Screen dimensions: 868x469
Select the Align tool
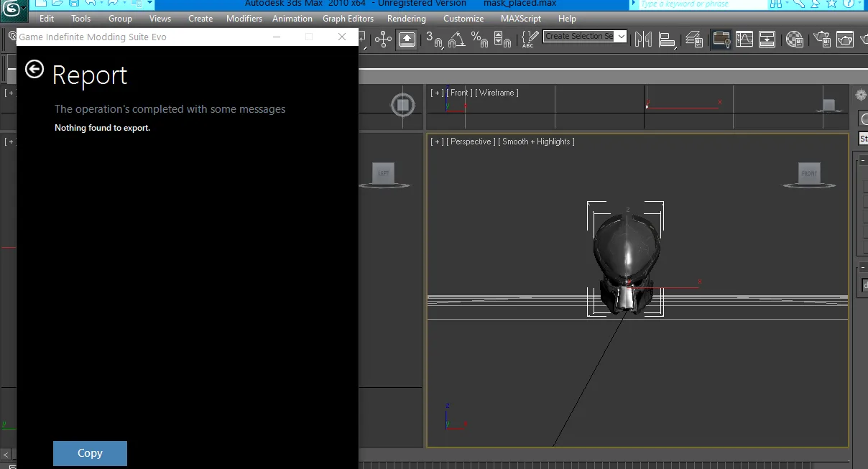[x=668, y=40]
